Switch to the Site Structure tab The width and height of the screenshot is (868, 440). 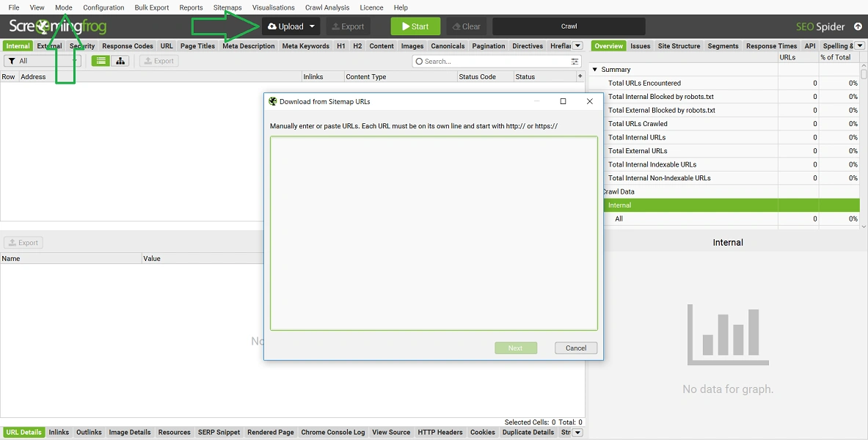679,46
